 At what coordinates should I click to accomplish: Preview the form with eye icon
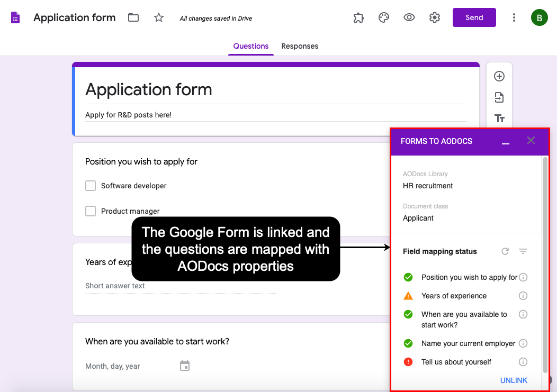click(x=409, y=17)
